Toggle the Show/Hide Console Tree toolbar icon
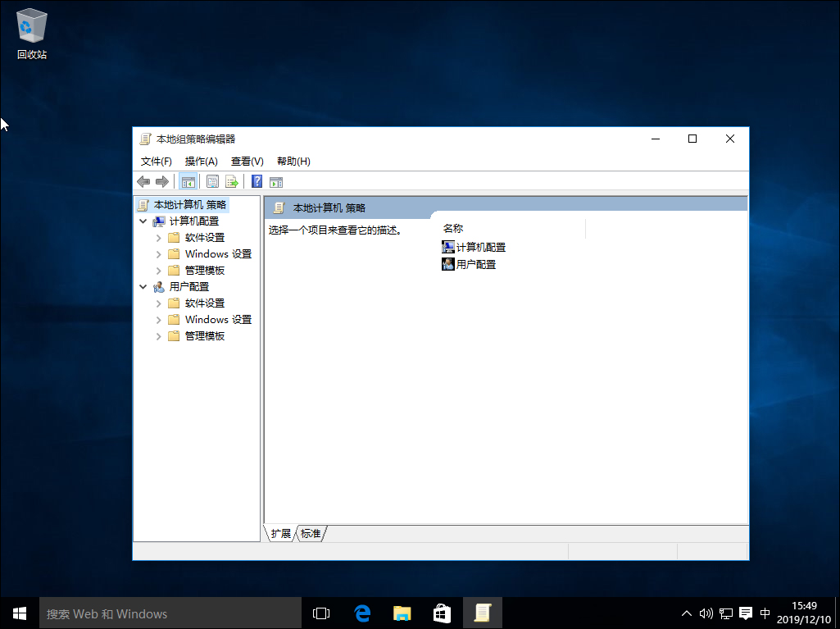Image resolution: width=840 pixels, height=629 pixels. 188,181
